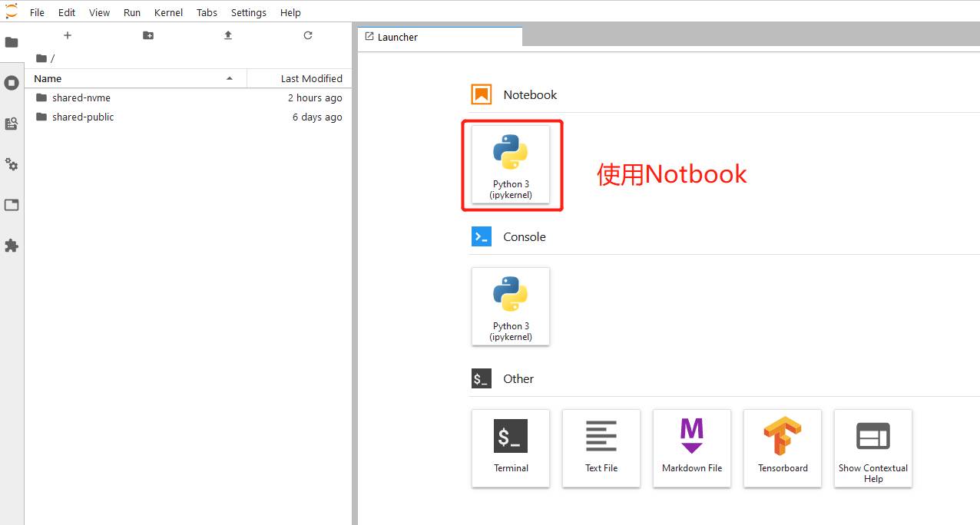Open the Kernel menu
The height and width of the screenshot is (525, 980).
click(168, 12)
